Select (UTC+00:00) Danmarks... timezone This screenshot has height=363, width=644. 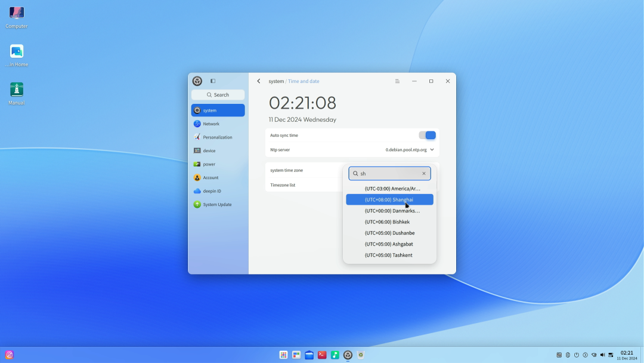click(390, 211)
